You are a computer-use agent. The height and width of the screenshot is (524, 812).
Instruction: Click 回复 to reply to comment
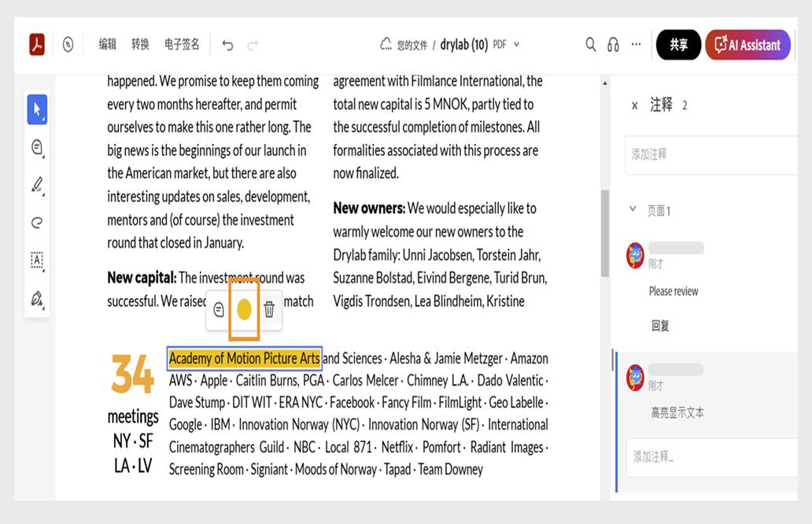660,326
